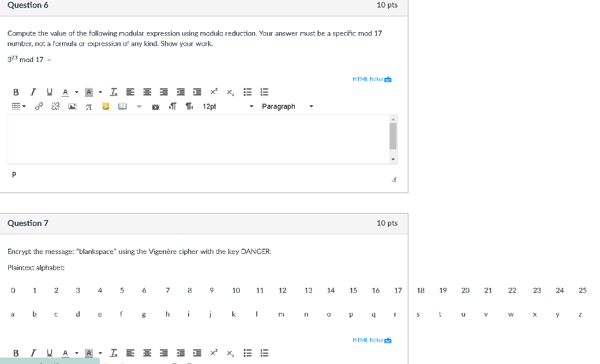This screenshot has width=600, height=364.
Task: Click the '3^23 mod 17' expression text
Action: coord(26,59)
